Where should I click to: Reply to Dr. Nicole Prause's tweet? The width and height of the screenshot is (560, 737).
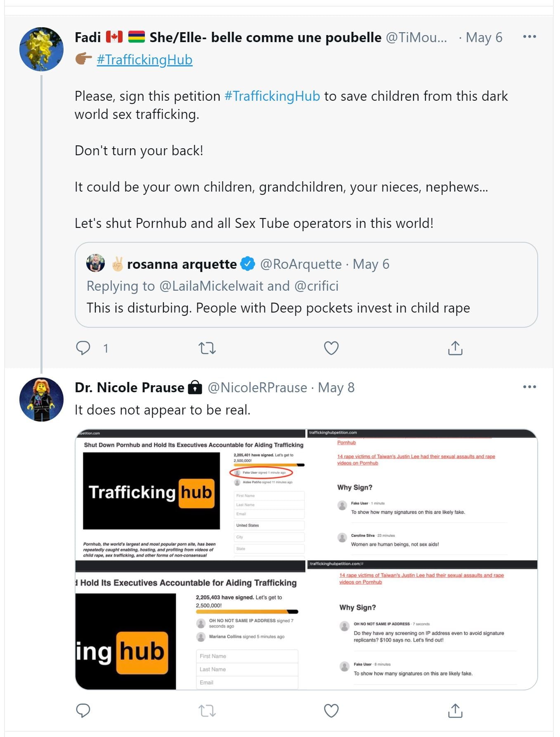click(83, 710)
